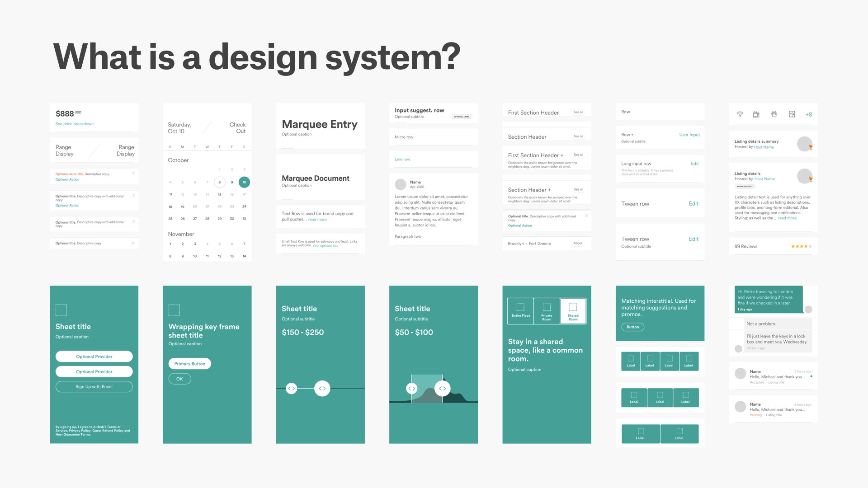Select November 7 in the calendar

[244, 244]
